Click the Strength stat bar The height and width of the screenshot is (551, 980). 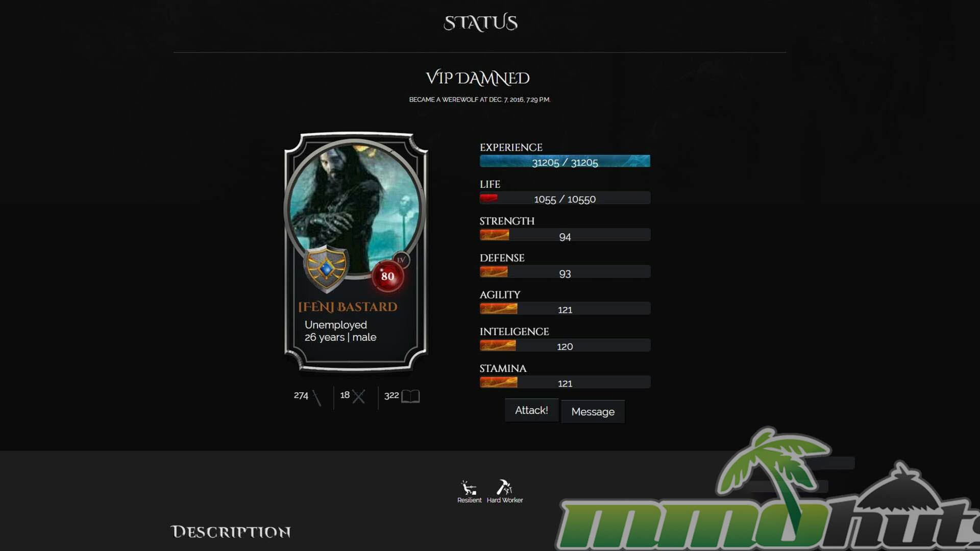coord(565,235)
